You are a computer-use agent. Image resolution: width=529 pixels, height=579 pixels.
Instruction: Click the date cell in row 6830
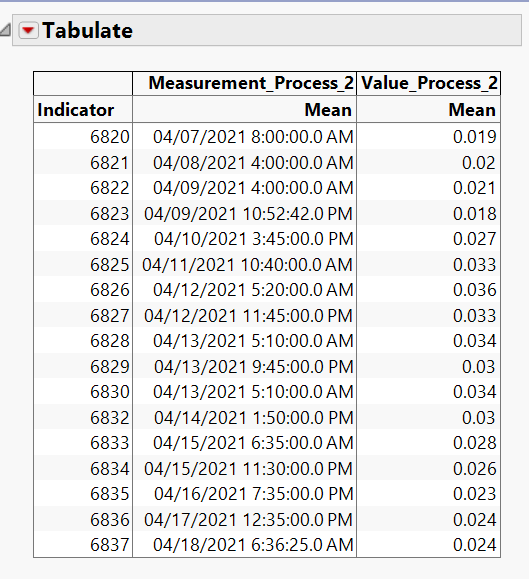pyautogui.click(x=253, y=392)
